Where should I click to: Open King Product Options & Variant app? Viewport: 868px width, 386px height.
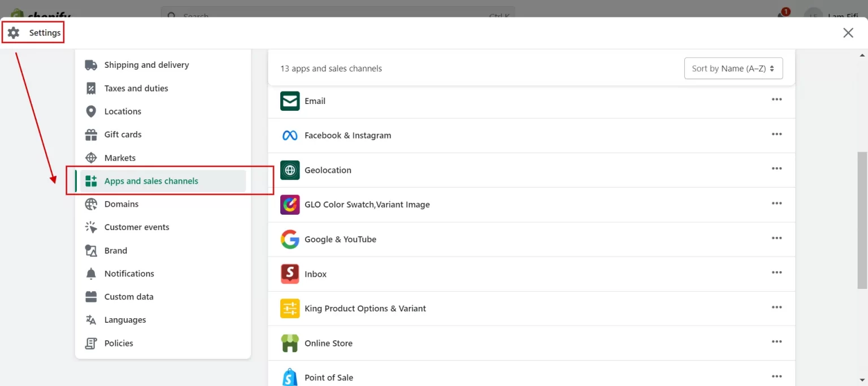click(365, 309)
